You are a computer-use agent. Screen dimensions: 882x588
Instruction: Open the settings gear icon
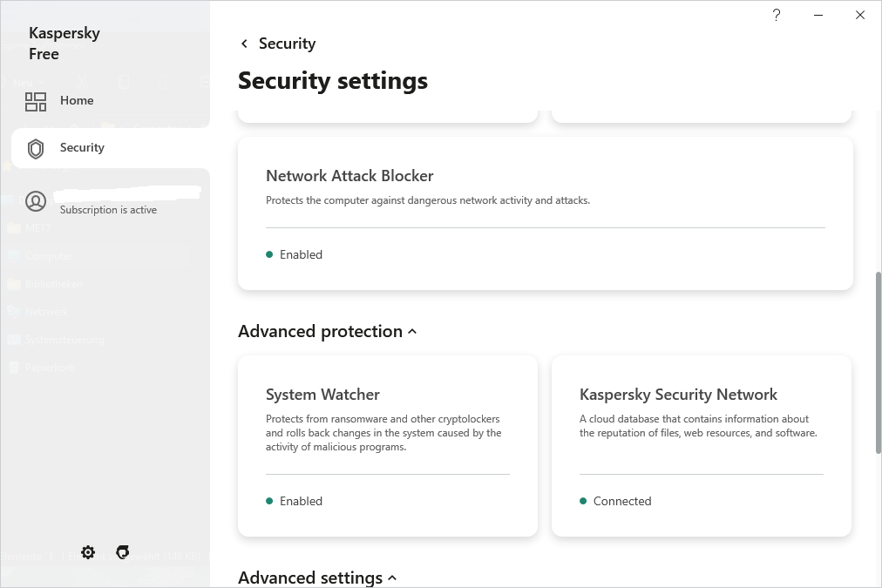tap(88, 552)
